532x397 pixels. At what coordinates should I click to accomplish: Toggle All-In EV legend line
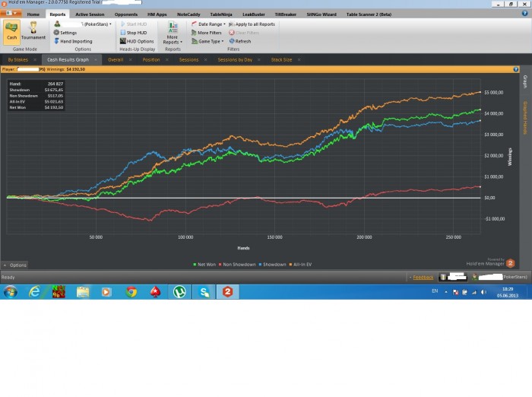pyautogui.click(x=300, y=264)
